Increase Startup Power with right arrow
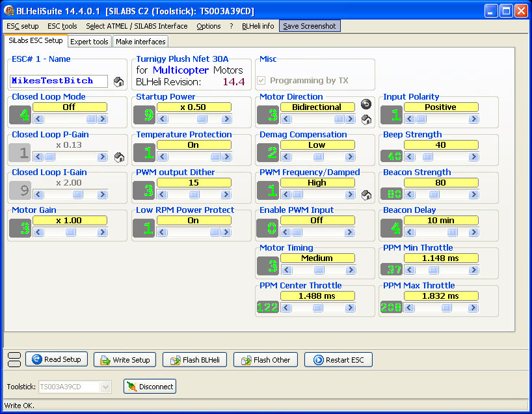Image resolution: width=532 pixels, height=414 pixels. tap(226, 119)
